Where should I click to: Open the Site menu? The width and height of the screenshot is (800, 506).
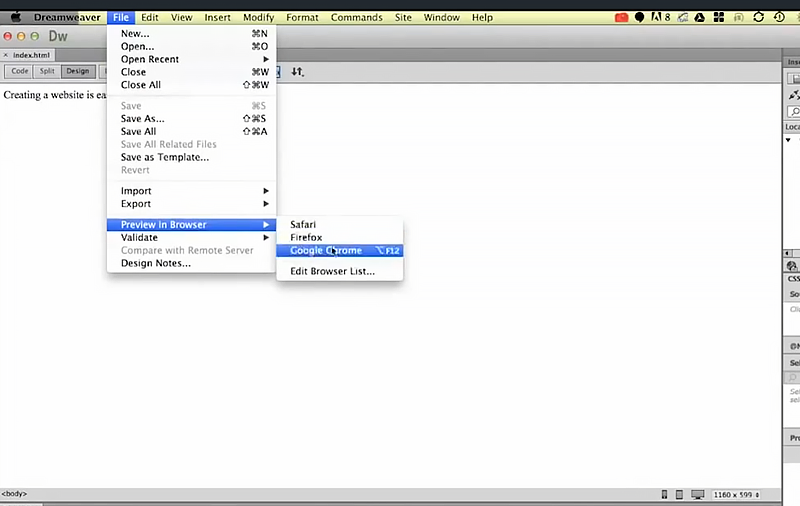coord(403,17)
